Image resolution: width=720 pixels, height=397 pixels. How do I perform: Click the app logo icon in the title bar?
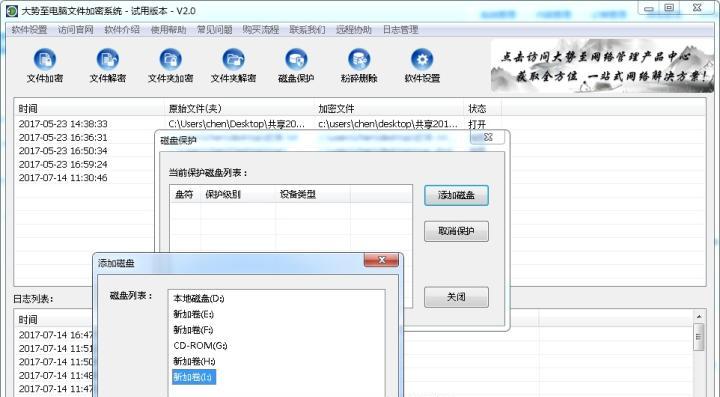11,11
